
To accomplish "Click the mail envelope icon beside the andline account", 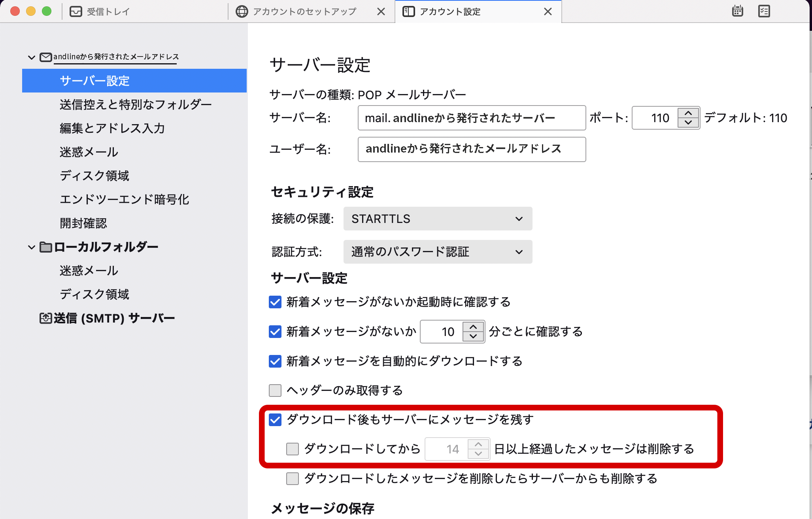I will click(x=46, y=57).
